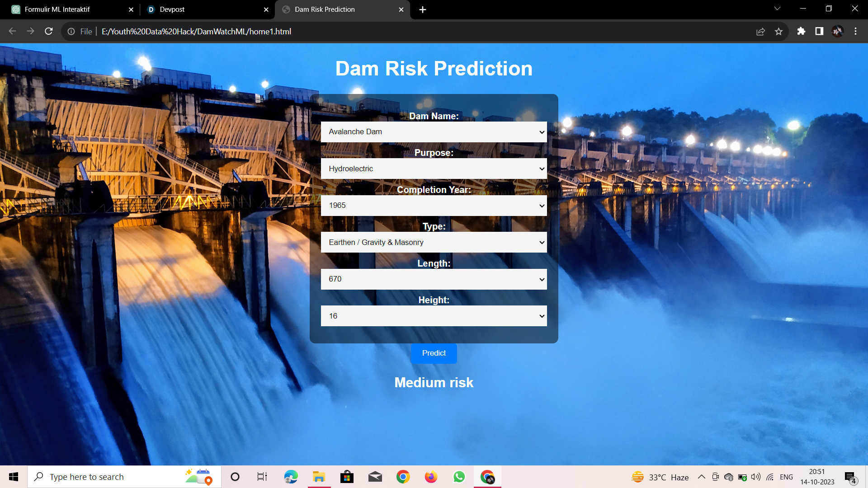
Task: Open File Explorer in the taskbar
Action: click(319, 477)
